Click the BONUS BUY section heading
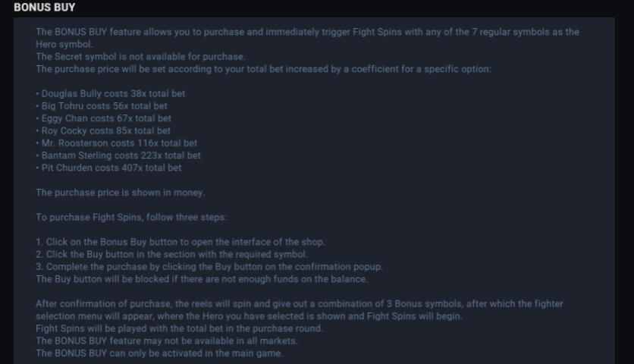The image size is (634, 364). click(44, 8)
